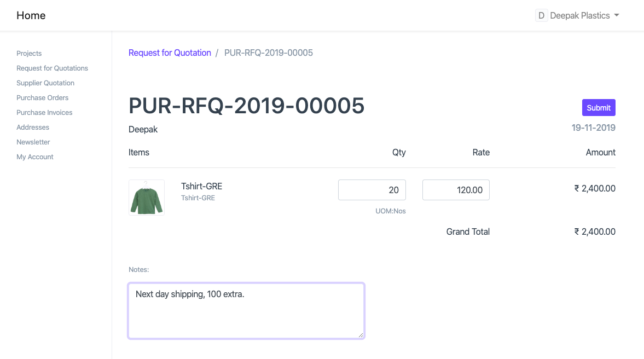
Task: Expand the user menu chevron
Action: pos(617,15)
